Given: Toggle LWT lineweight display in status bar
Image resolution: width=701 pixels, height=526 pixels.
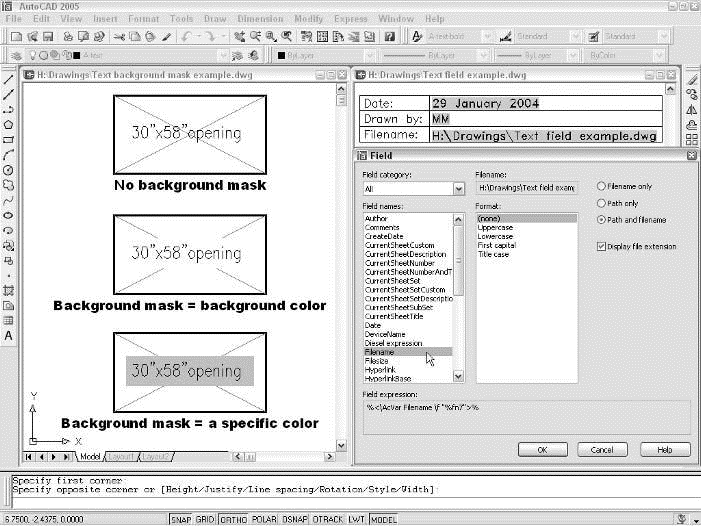Looking at the screenshot, I should (356, 519).
